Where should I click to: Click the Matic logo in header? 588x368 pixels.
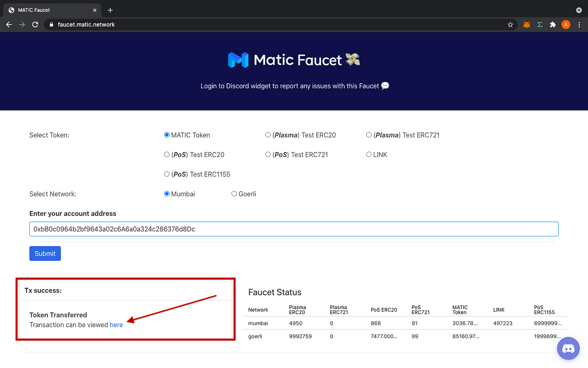pos(238,60)
